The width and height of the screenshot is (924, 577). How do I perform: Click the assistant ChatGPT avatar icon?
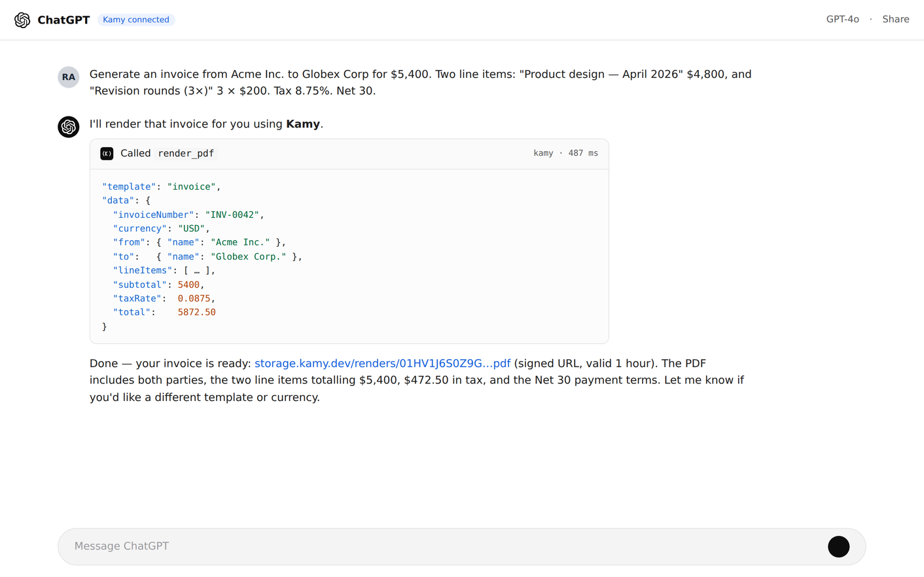coord(69,127)
